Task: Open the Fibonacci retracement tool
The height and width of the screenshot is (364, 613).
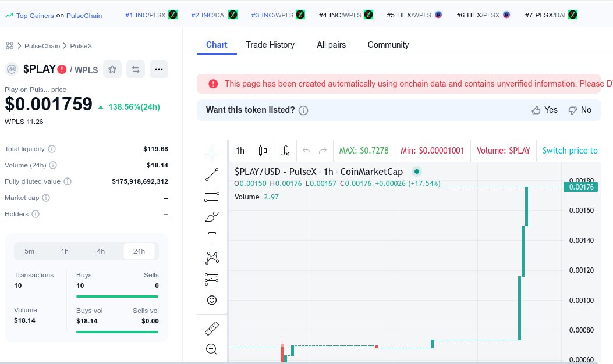Action: click(212, 195)
